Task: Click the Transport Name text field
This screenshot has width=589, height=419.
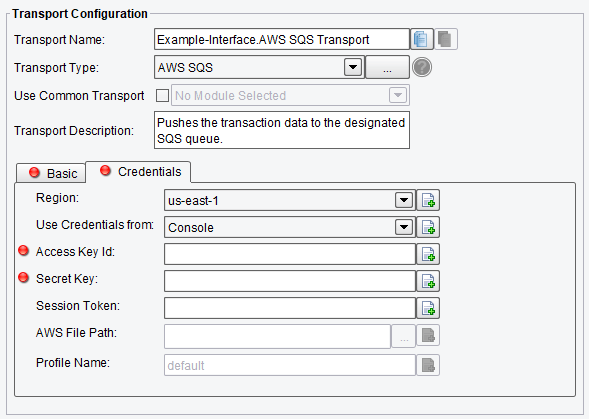Action: tap(282, 39)
